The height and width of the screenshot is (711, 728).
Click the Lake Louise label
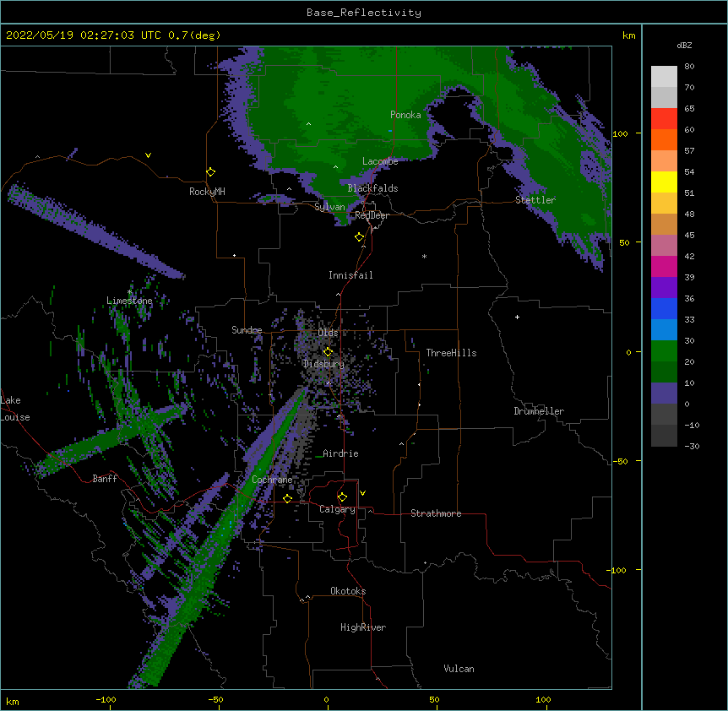(x=15, y=409)
